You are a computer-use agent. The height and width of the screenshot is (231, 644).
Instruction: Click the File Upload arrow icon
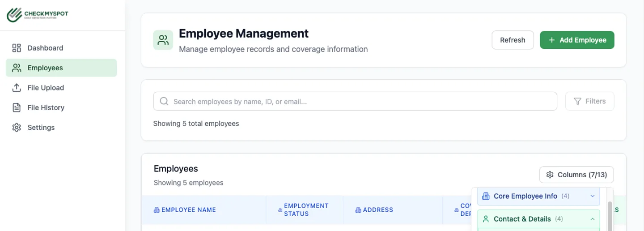17,88
